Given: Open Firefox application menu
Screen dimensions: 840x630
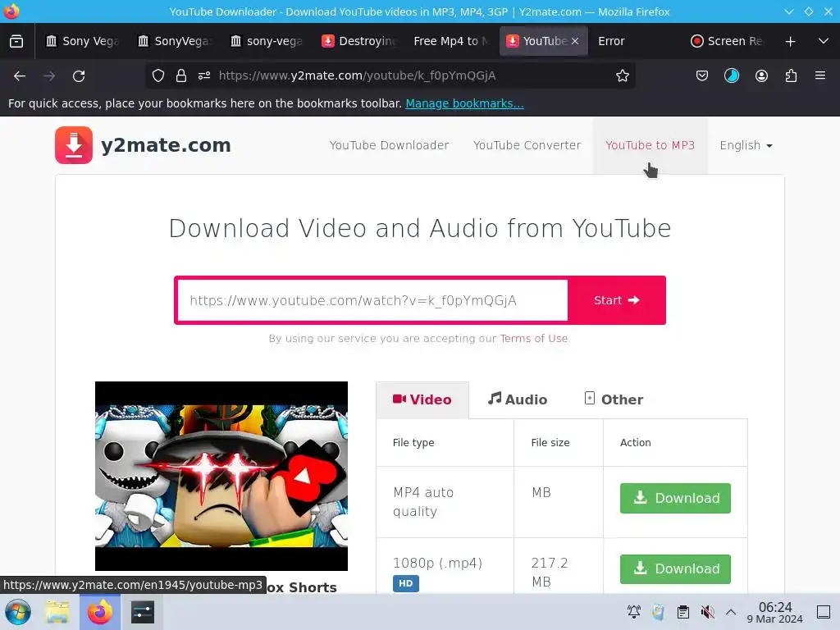Looking at the screenshot, I should click(820, 75).
